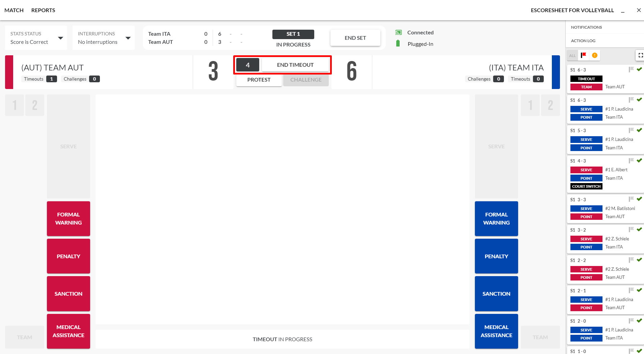The width and height of the screenshot is (644, 354).
Task: Request Medical Assistance for Team ITA (blue)
Action: pyautogui.click(x=497, y=331)
